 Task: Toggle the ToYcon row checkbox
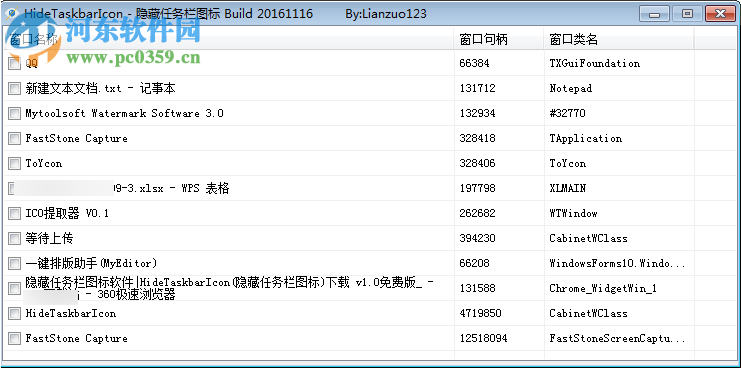pos(15,163)
